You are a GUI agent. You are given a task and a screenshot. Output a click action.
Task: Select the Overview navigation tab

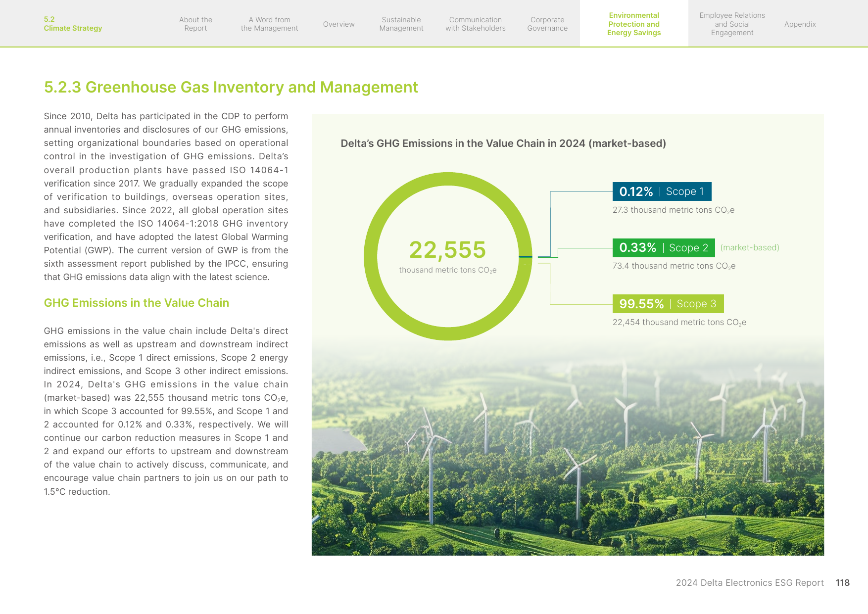[338, 24]
